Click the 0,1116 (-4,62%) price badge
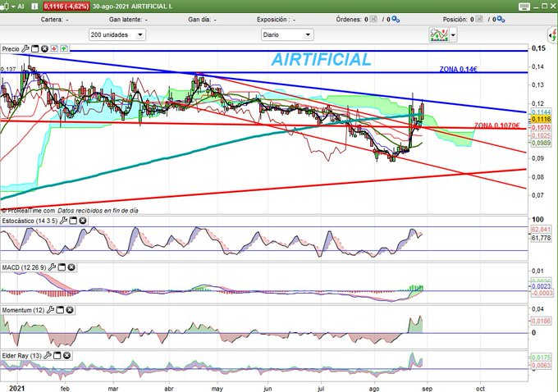Viewport: 558px width, 392px height. (66, 7)
